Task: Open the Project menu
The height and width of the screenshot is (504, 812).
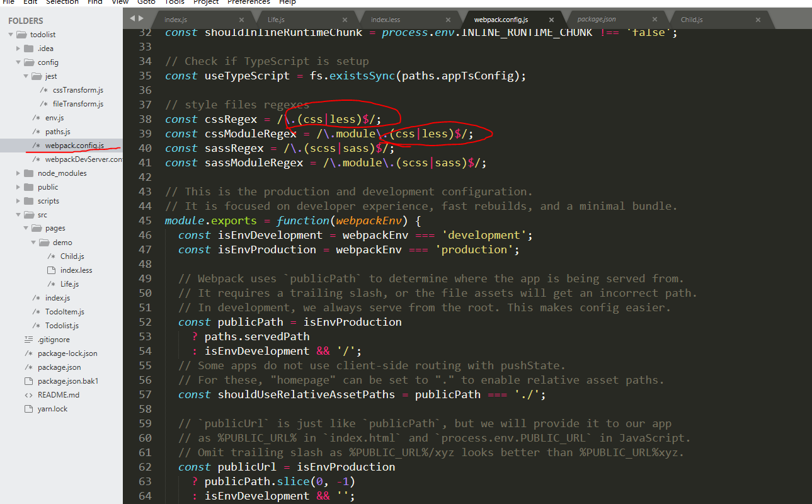Action: [x=206, y=2]
